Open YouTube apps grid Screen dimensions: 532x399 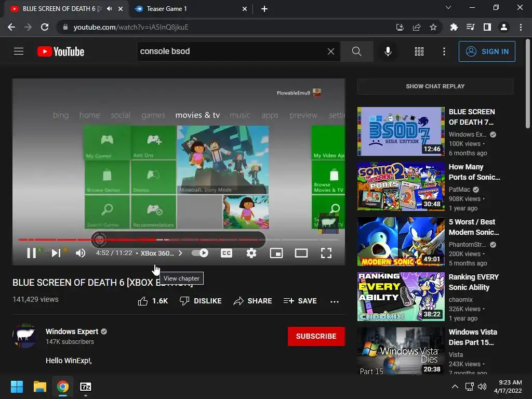point(419,51)
